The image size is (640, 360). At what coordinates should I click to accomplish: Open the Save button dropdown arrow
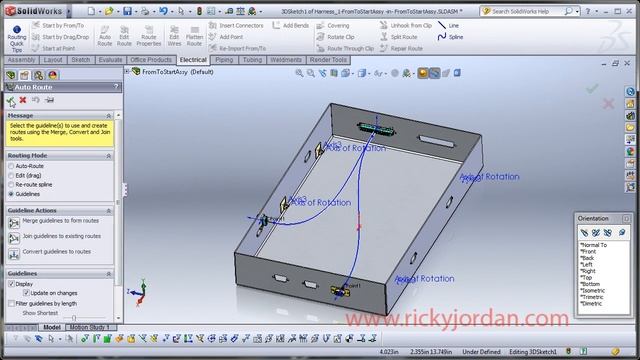pyautogui.click(x=136, y=12)
